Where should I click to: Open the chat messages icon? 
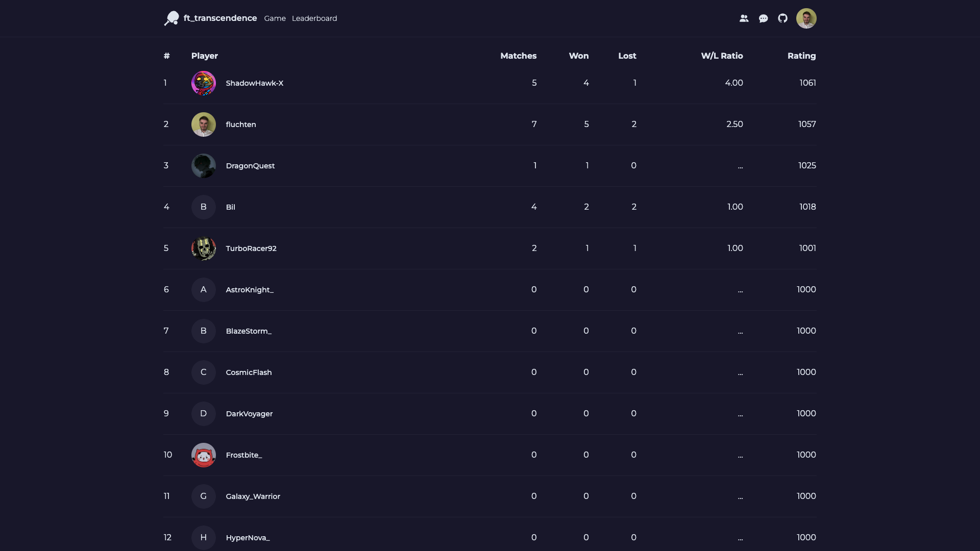[x=763, y=18]
